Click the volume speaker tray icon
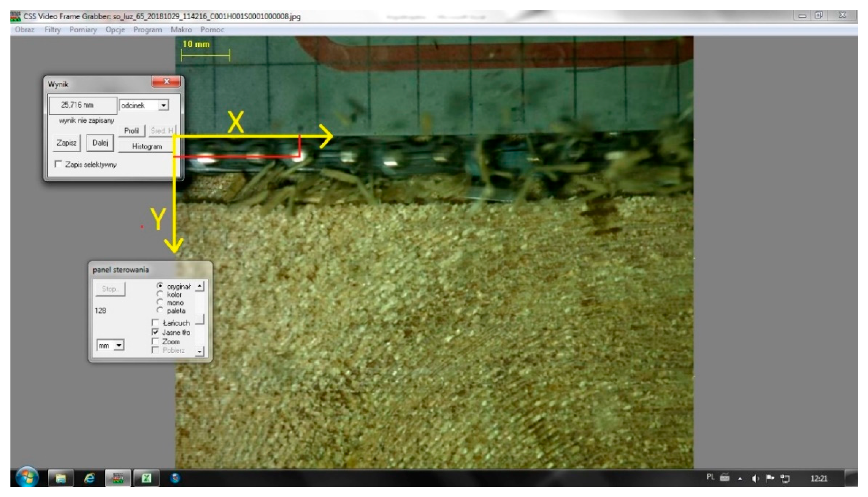This screenshot has width=868, height=497. 755,479
